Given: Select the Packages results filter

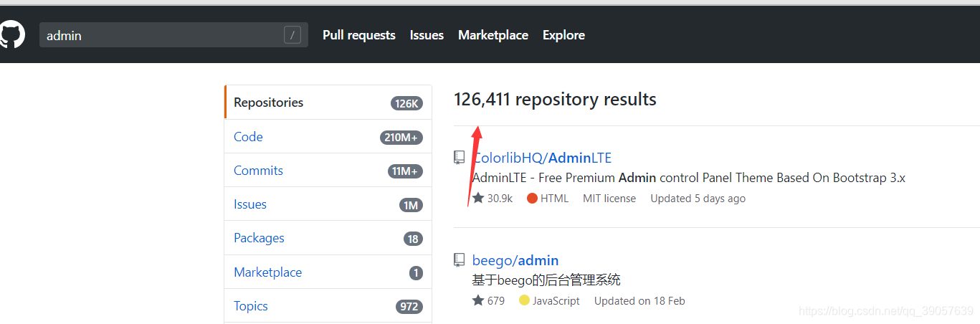Looking at the screenshot, I should [x=328, y=237].
